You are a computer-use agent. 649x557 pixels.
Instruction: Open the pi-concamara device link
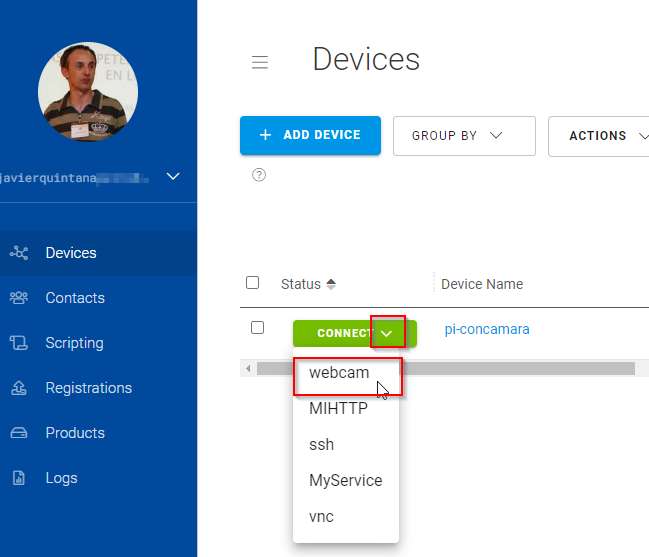[x=487, y=329]
